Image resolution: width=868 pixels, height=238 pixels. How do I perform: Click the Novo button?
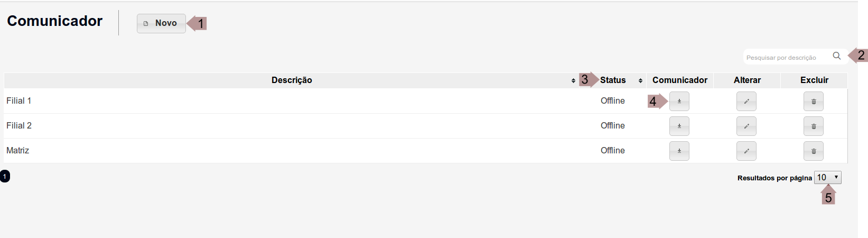tap(161, 23)
